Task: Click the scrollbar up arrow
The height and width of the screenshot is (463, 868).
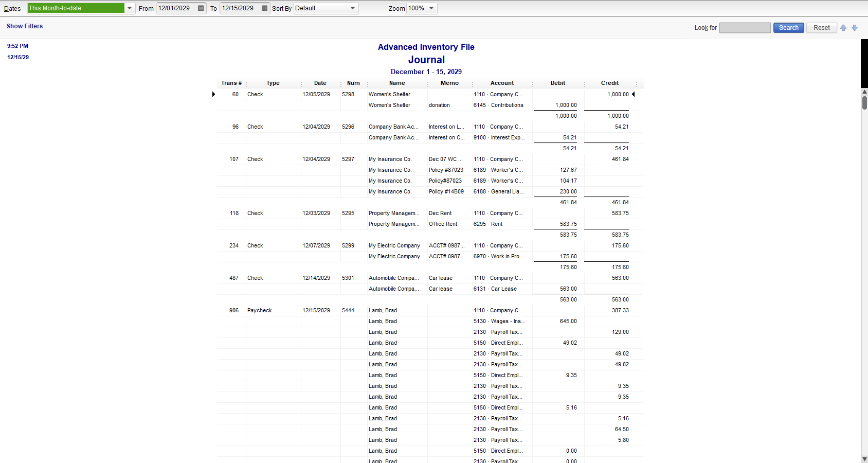Action: [x=864, y=92]
